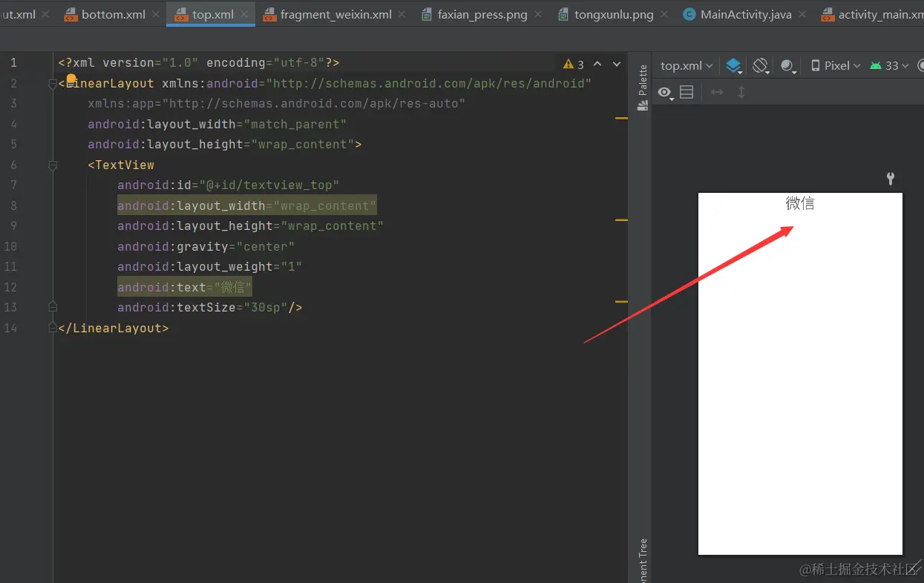This screenshot has width=924, height=583.
Task: Click the orange warning stripe mark near line 13
Action: click(x=621, y=301)
